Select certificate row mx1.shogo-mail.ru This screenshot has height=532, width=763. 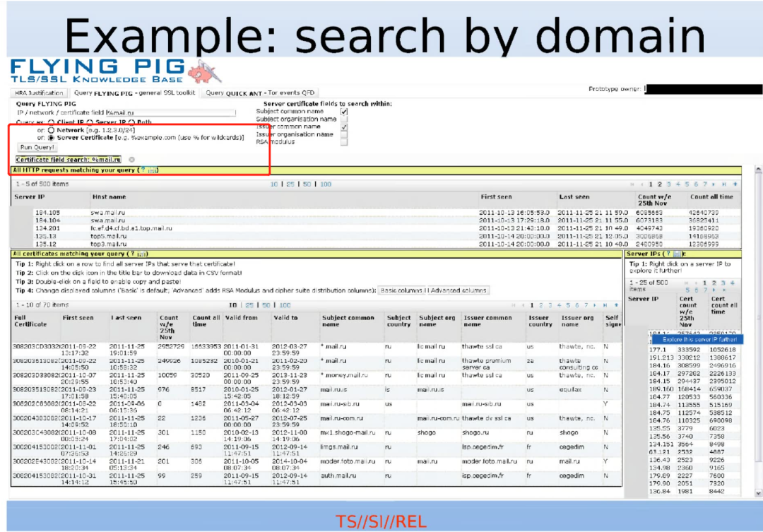tap(317, 436)
